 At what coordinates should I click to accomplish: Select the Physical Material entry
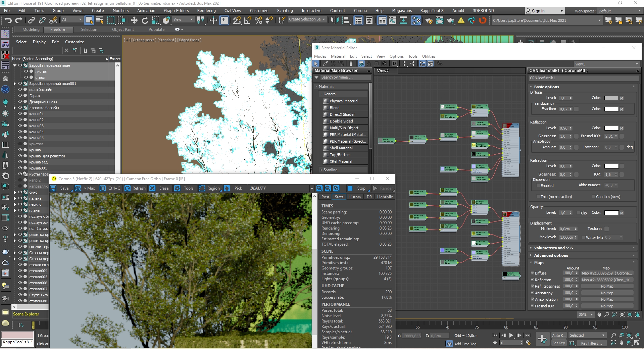(344, 101)
